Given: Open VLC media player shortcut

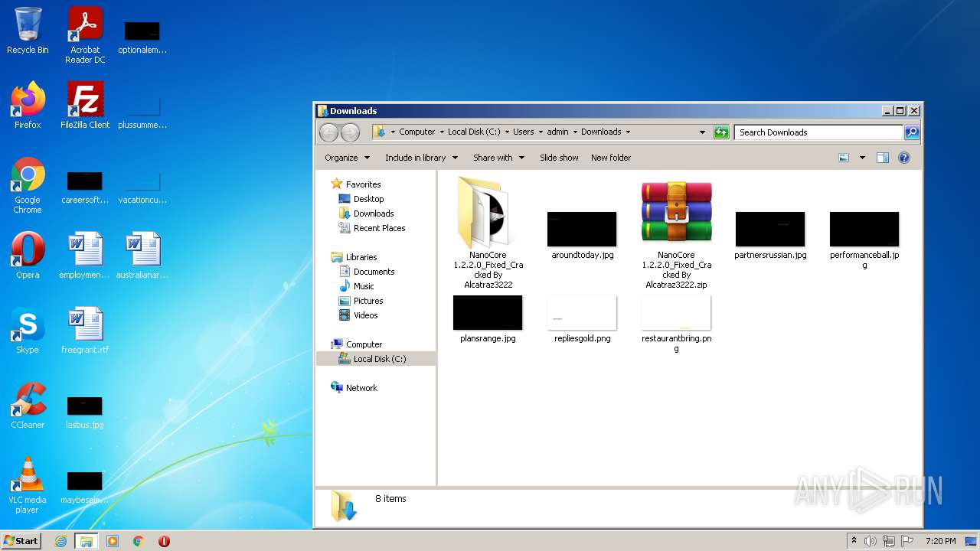Looking at the screenshot, I should coord(28,485).
